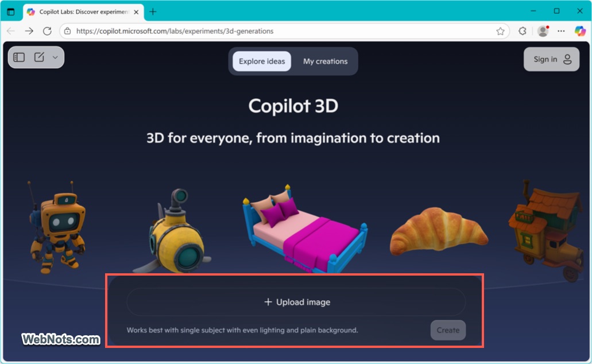Close the Copilot Labs browser tab
The width and height of the screenshot is (592, 364).
point(136,12)
